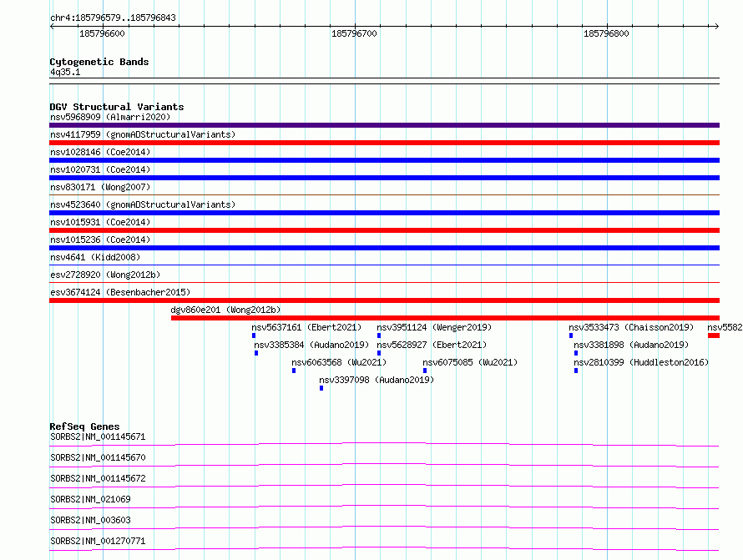Click the red dgv860e201 (Wong2012b) bar
This screenshot has height=560, width=743.
[446, 318]
